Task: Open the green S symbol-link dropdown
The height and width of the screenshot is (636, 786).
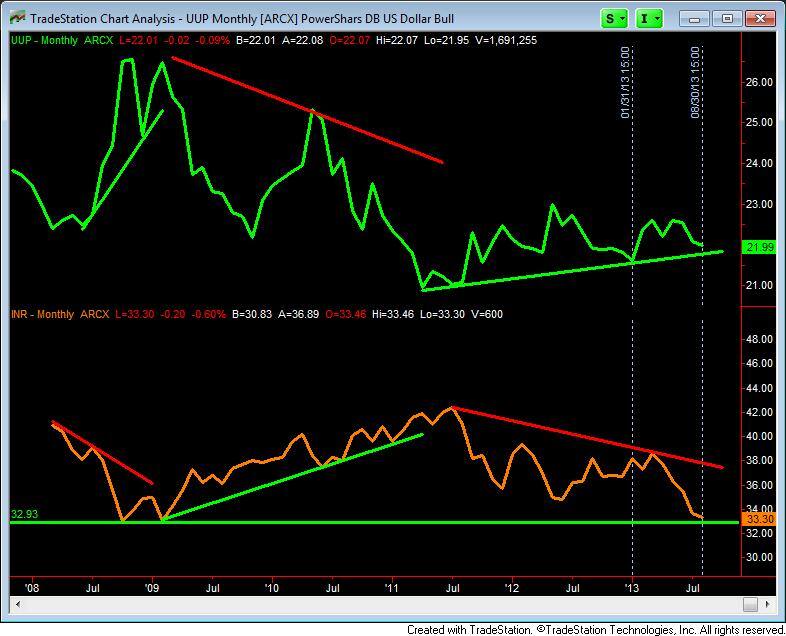Action: (x=615, y=18)
